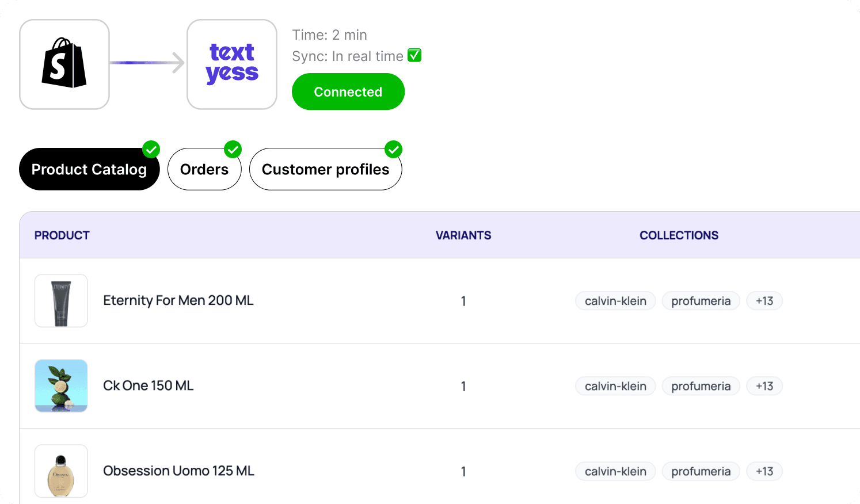Click the arrow between Shopify and textyess
This screenshot has height=504, width=860.
tap(148, 63)
